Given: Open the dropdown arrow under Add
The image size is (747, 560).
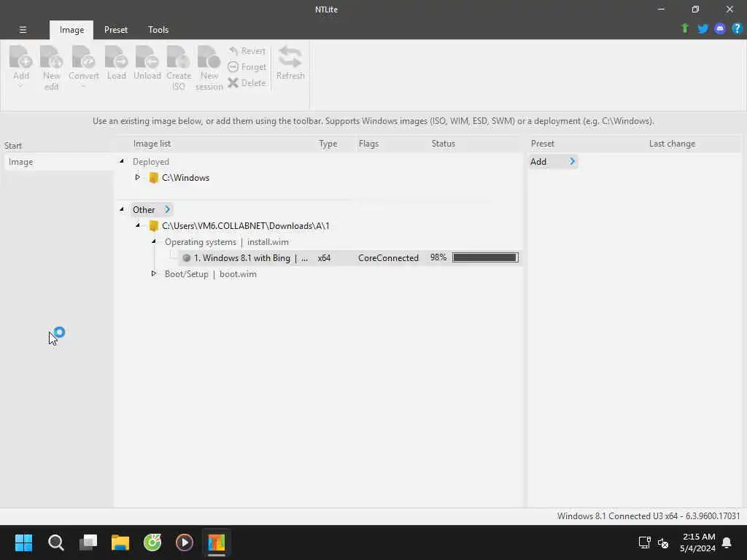Looking at the screenshot, I should [x=20, y=86].
